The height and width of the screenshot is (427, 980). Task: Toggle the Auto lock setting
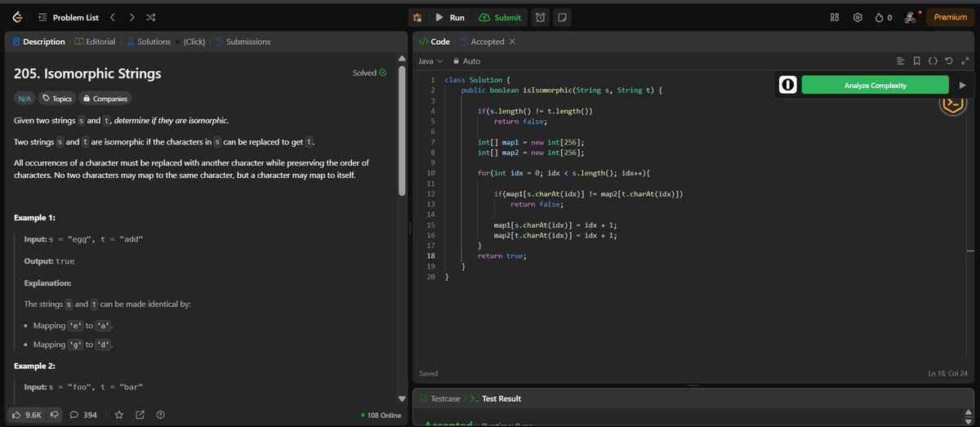point(467,61)
